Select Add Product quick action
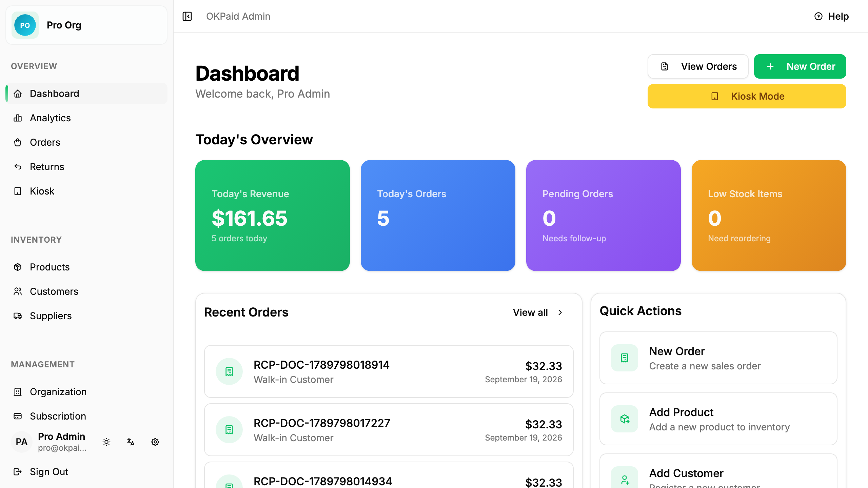 [x=718, y=419]
